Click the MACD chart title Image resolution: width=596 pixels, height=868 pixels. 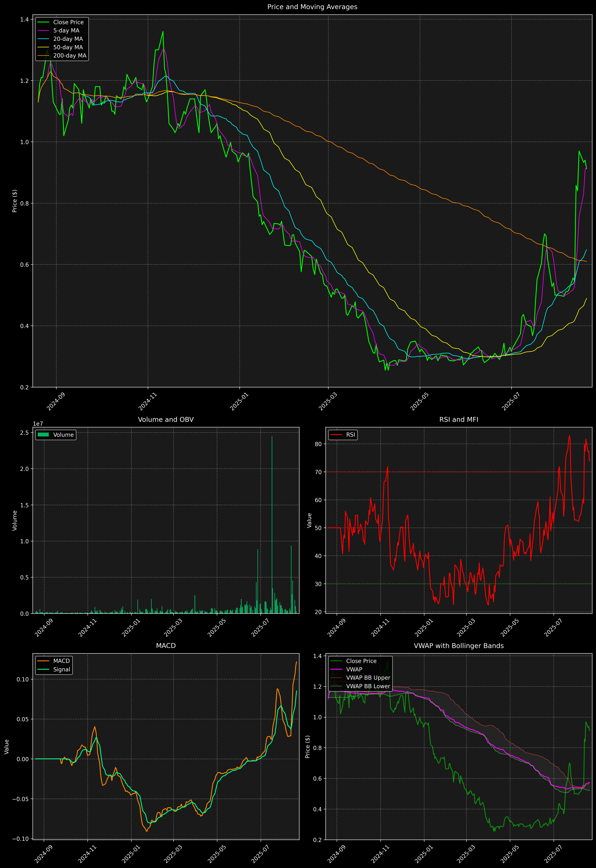pos(166,646)
